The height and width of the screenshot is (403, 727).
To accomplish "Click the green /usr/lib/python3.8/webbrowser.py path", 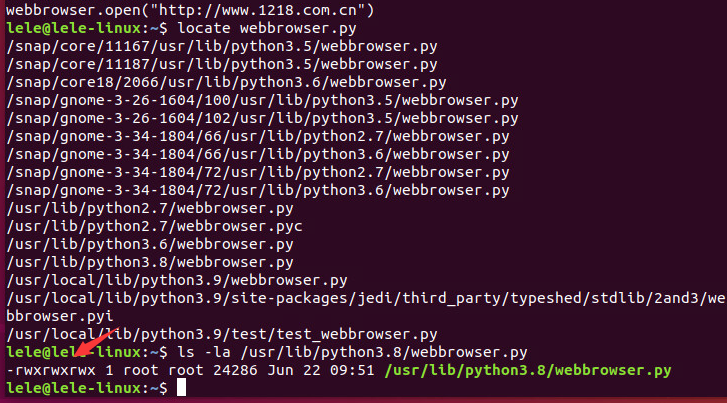I will coord(528,371).
